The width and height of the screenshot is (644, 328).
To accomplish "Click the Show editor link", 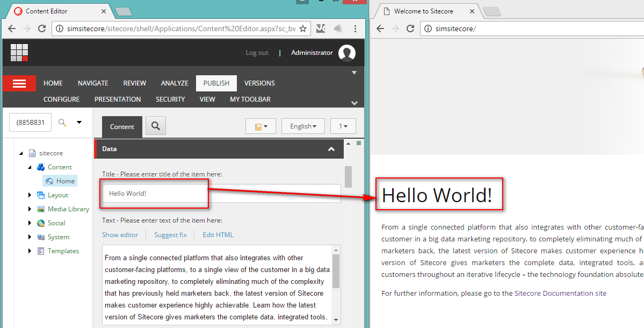I will point(120,234).
